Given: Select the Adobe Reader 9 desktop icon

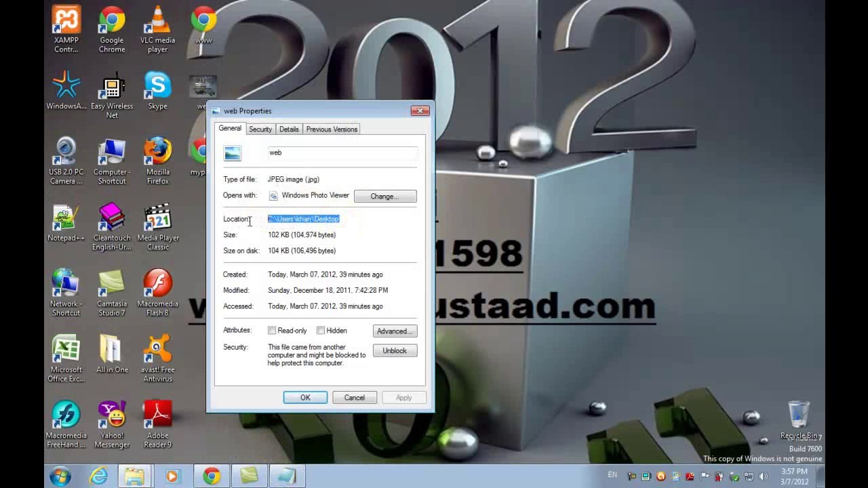Looking at the screenshot, I should [x=157, y=424].
